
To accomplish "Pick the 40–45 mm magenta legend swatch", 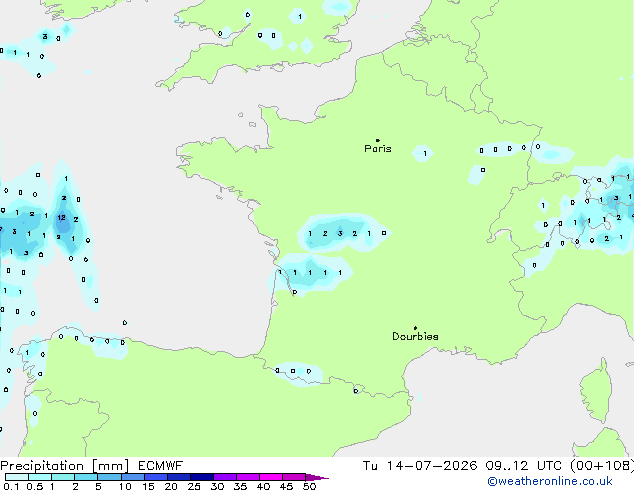I will [271, 477].
